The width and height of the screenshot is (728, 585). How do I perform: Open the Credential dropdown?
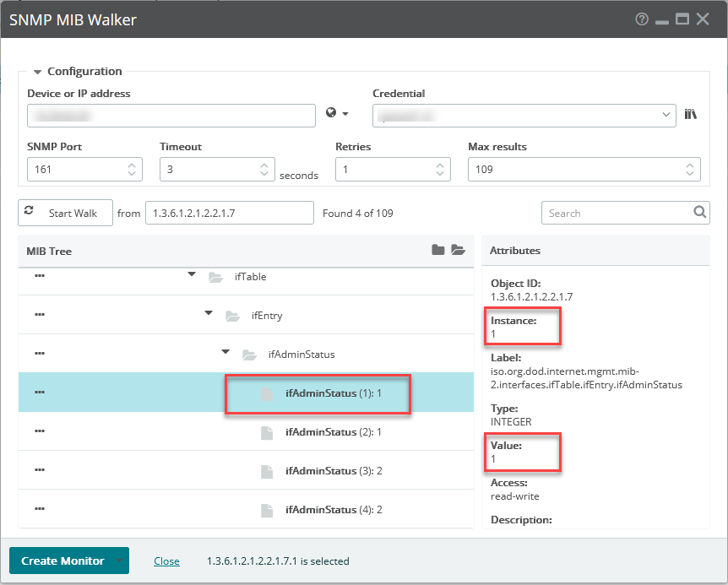(x=666, y=113)
